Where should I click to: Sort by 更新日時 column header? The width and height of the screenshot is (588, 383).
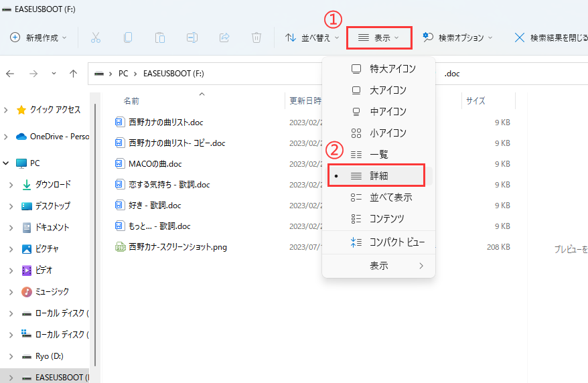(x=305, y=101)
